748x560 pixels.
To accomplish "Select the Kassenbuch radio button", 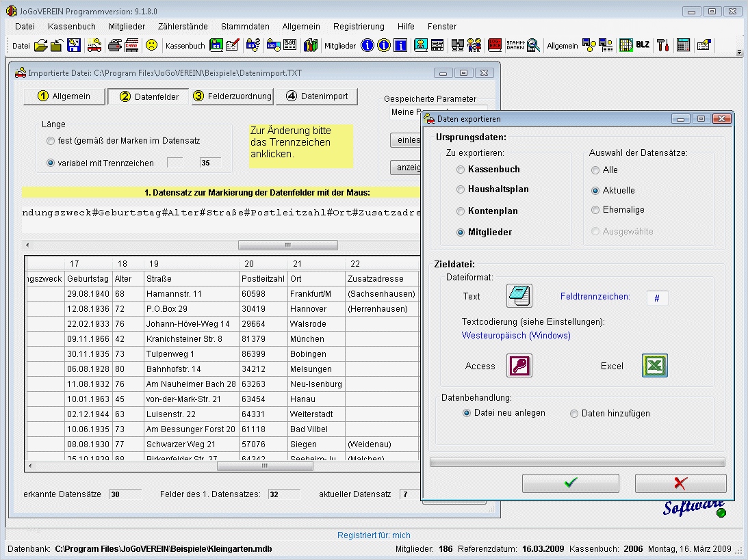I will click(x=461, y=170).
